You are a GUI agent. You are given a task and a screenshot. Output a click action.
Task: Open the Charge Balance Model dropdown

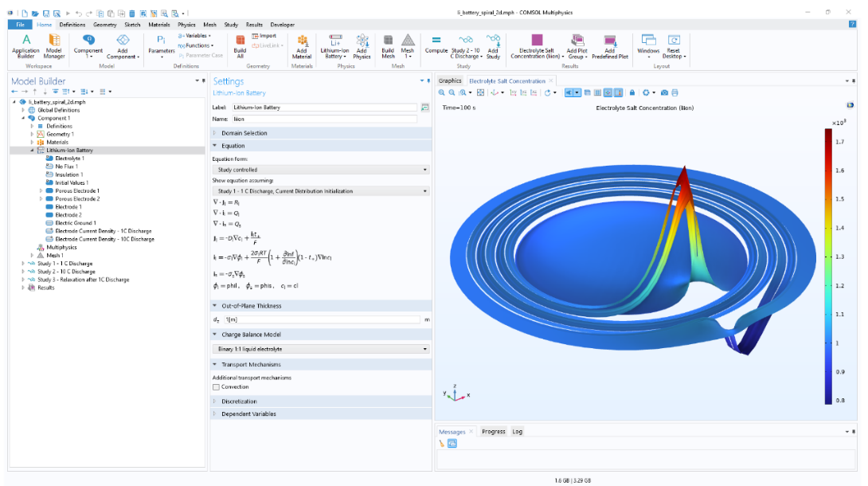321,349
